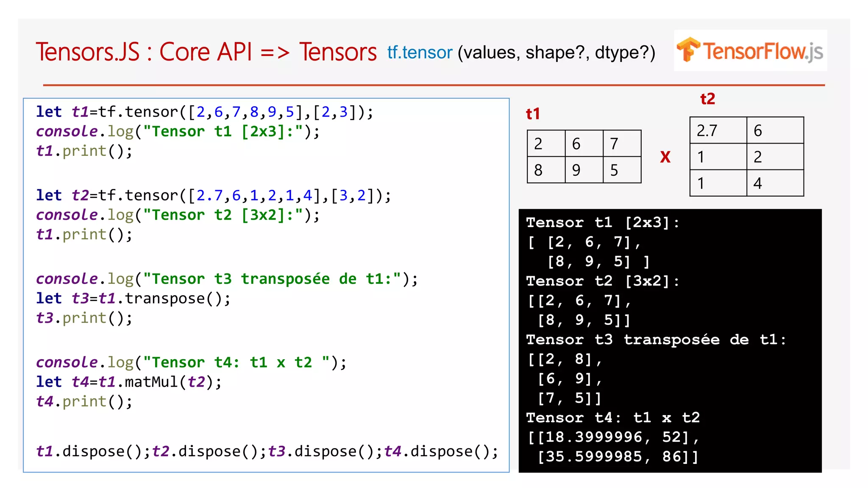This screenshot has width=868, height=488.
Task: Click the t1 matrix cell containing 8
Action: tap(546, 170)
